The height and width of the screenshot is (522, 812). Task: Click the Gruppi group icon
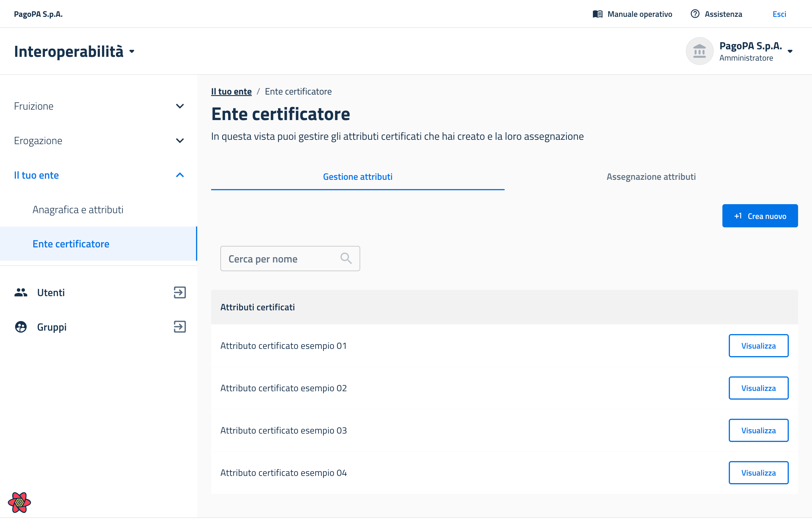(x=21, y=327)
